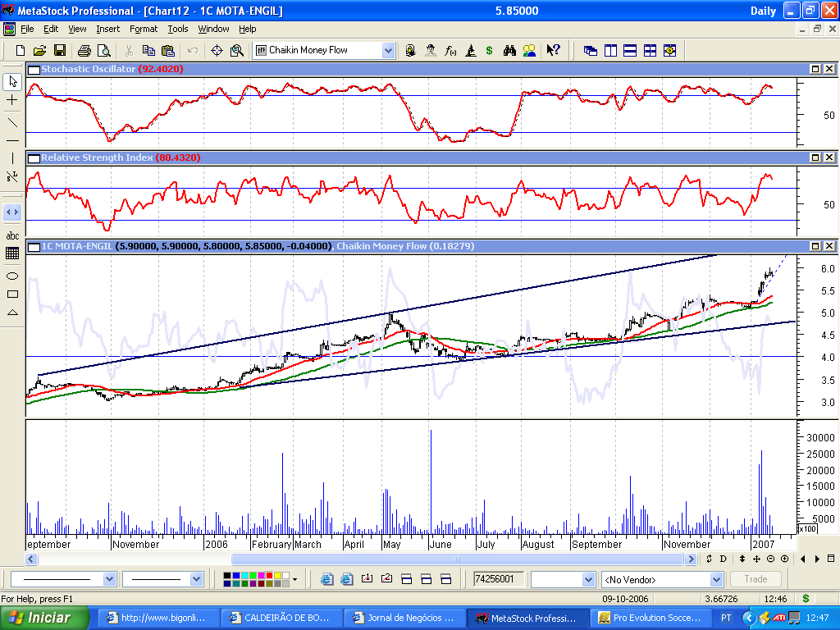
Task: Open the Insert menu
Action: click(x=107, y=29)
